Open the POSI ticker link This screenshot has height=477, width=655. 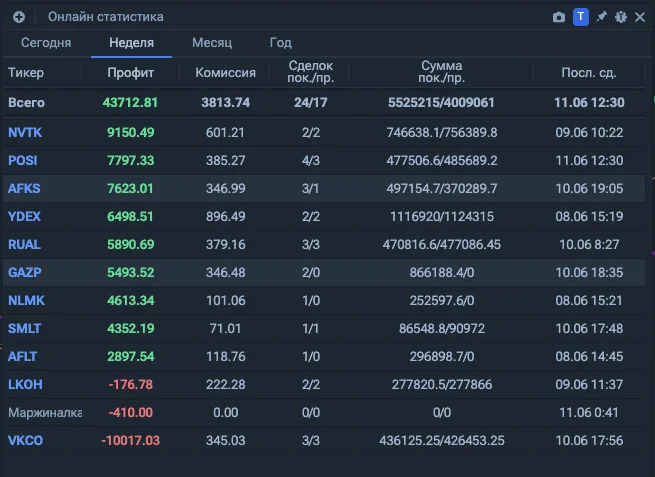pos(23,161)
